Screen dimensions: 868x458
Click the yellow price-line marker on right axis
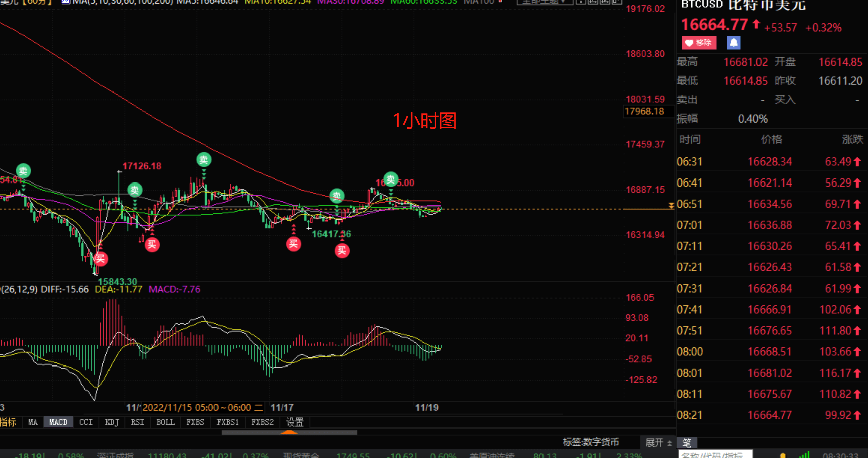[x=671, y=206]
